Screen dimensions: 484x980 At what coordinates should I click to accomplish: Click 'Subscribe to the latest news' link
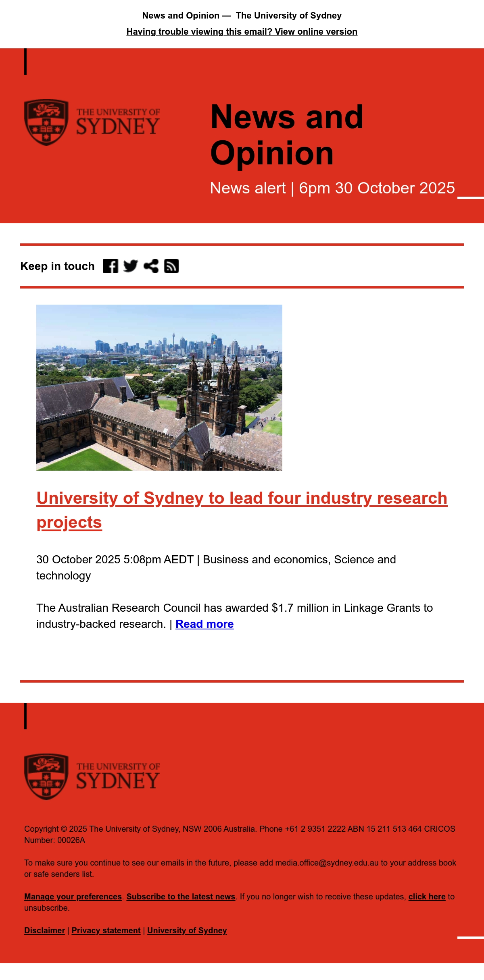pyautogui.click(x=181, y=897)
